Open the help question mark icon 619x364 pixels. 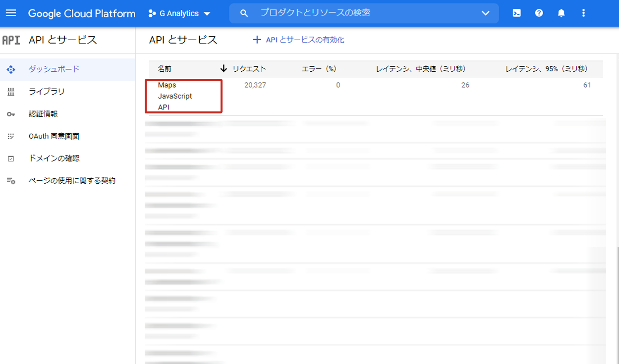(x=539, y=13)
